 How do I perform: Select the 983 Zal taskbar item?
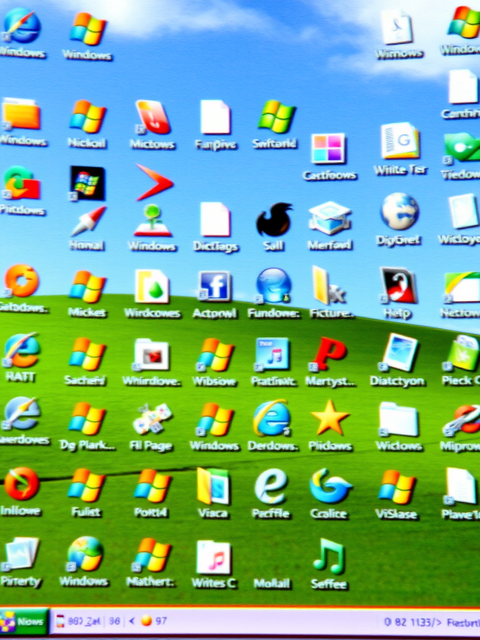coord(78,621)
